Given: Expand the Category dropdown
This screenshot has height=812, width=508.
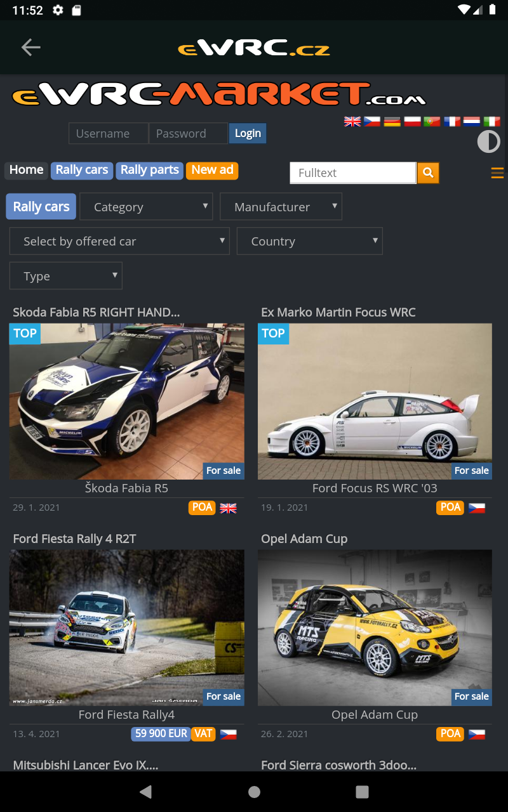Looking at the screenshot, I should pos(146,207).
